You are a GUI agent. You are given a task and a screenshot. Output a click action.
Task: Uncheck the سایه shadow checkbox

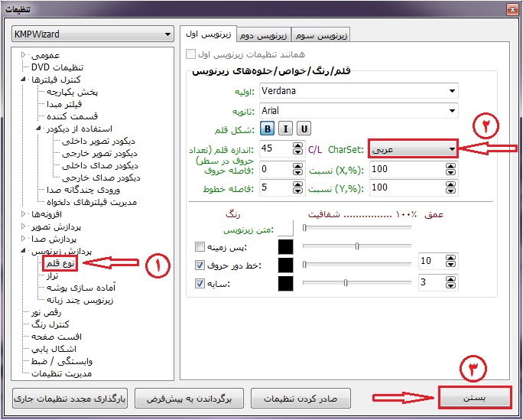(200, 284)
